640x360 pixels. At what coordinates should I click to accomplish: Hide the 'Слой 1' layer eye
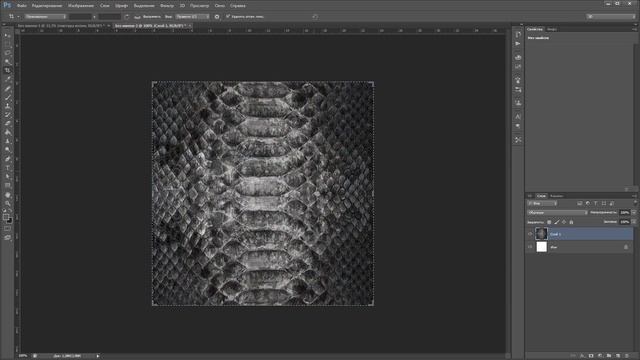click(530, 234)
